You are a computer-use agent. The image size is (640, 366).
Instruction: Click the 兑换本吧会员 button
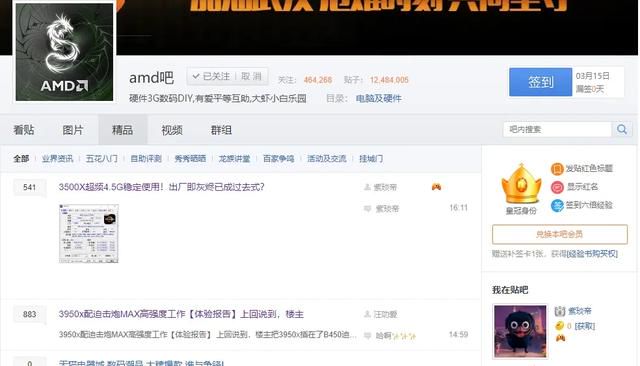tap(560, 234)
